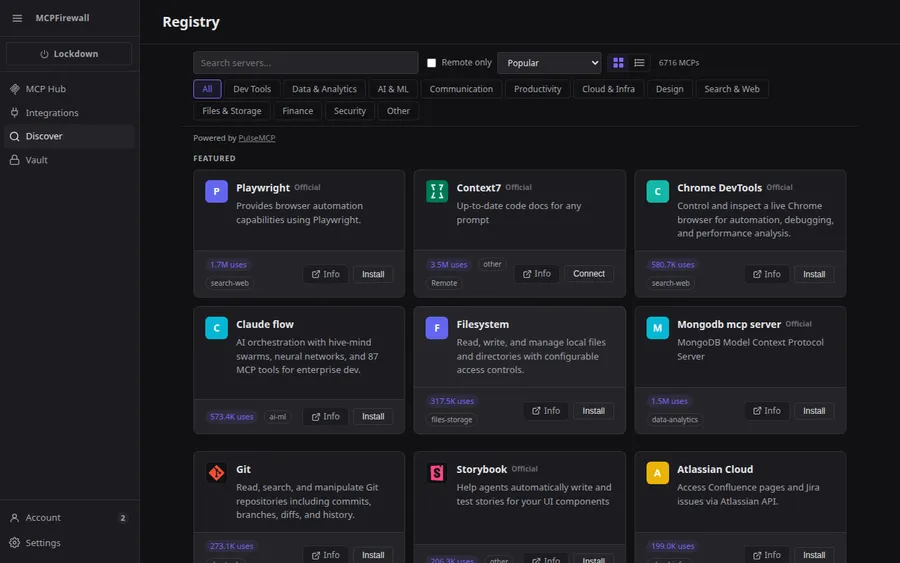Click the Playwright P icon
Viewport: 900px width, 563px height.
(x=216, y=191)
